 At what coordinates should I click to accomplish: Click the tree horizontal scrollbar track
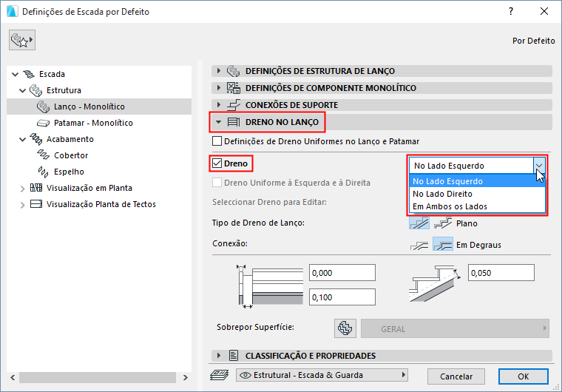[98, 377]
